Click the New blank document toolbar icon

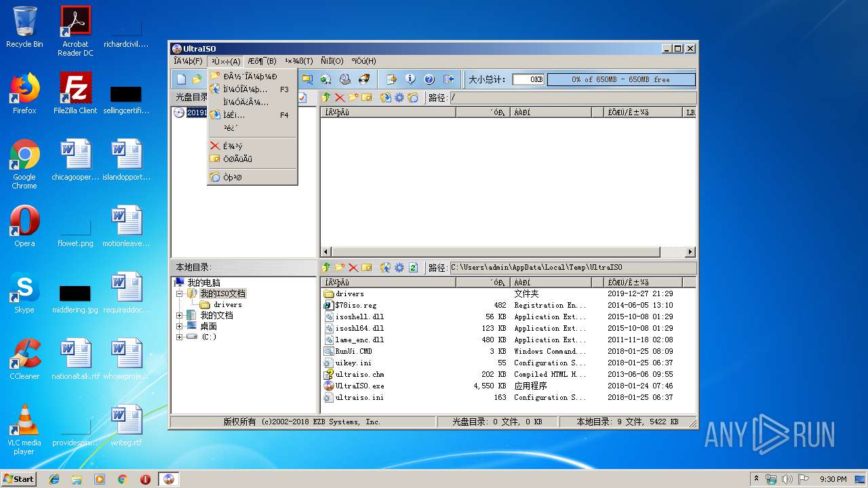(x=181, y=79)
